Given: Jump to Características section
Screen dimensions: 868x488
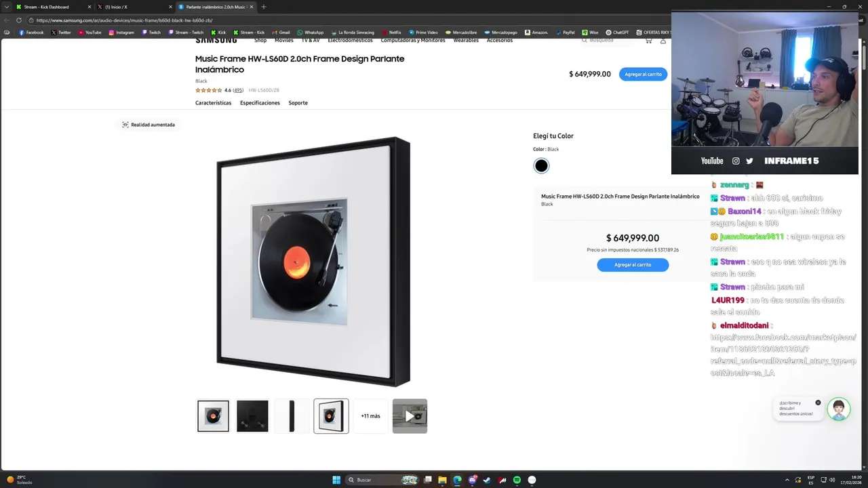Looking at the screenshot, I should click(213, 103).
